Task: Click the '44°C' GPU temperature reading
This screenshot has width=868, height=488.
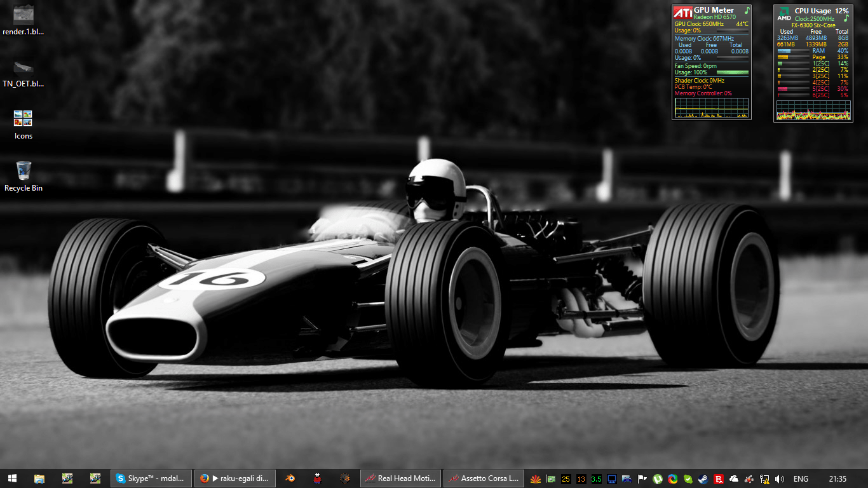Action: tap(742, 24)
